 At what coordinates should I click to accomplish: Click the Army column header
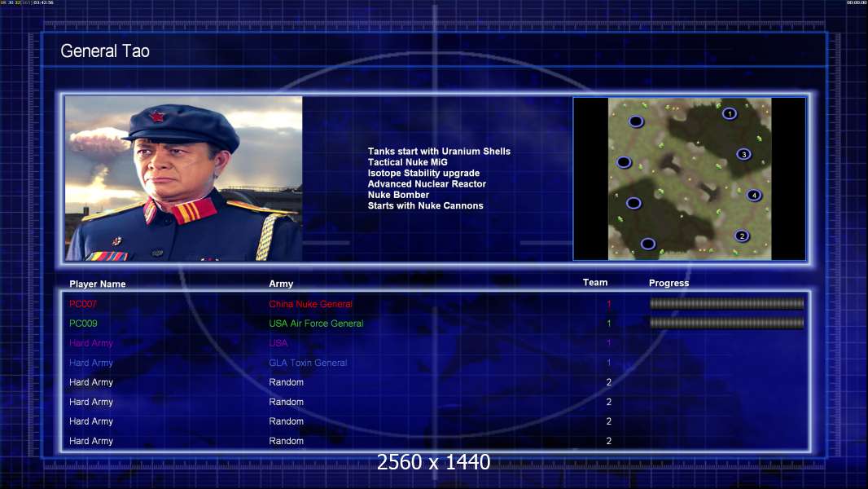coord(281,284)
